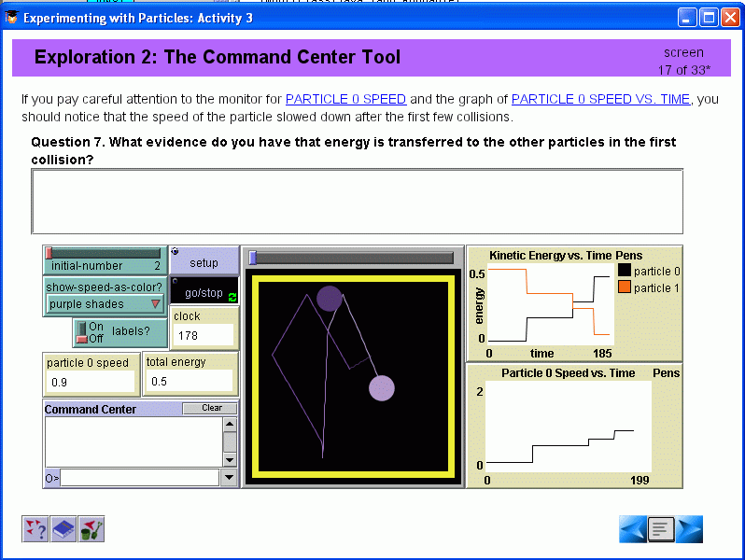Click the initial-number slider handle
745x560 pixels.
[49, 253]
